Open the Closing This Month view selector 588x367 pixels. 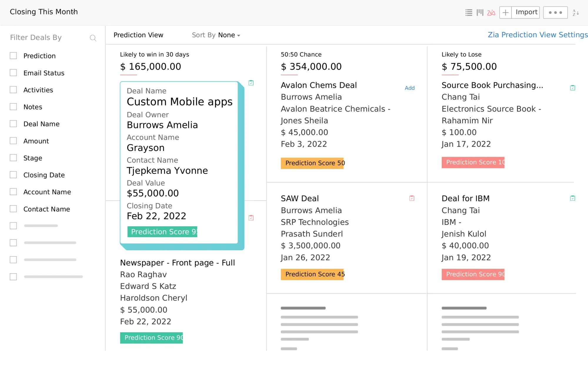click(44, 12)
